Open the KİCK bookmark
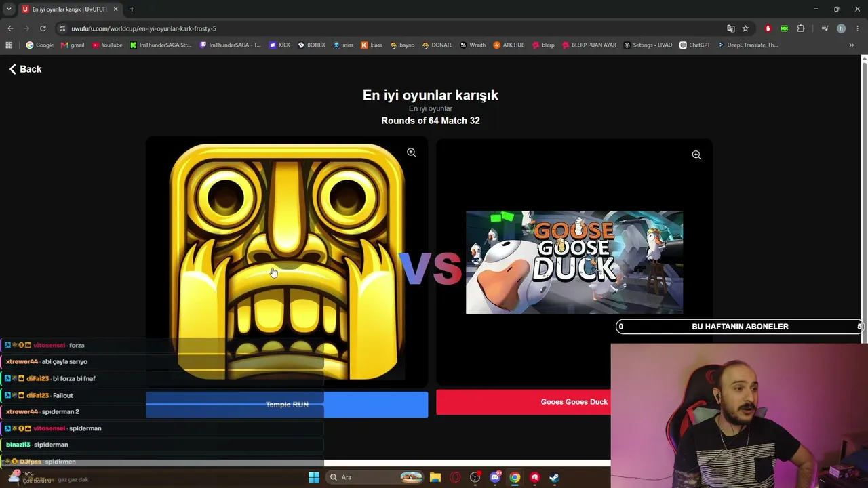Viewport: 868px width, 488px height. (279, 45)
